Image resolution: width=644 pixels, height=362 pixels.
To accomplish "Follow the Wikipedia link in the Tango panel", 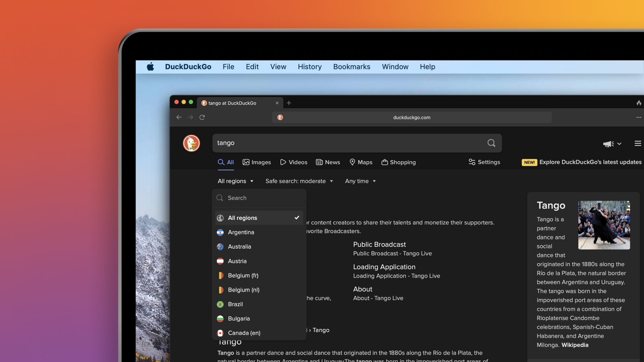I will click(574, 345).
